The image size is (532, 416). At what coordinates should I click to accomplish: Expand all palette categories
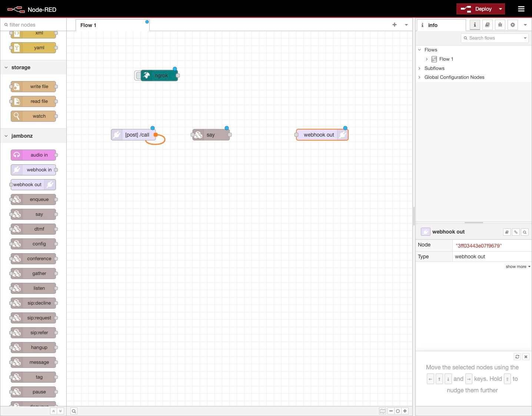point(60,411)
